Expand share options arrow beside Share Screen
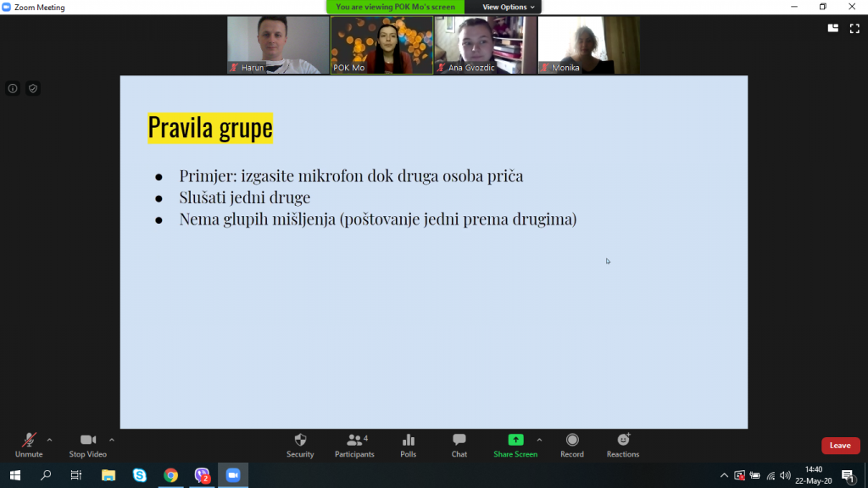Viewport: 868px width, 488px height. point(539,440)
